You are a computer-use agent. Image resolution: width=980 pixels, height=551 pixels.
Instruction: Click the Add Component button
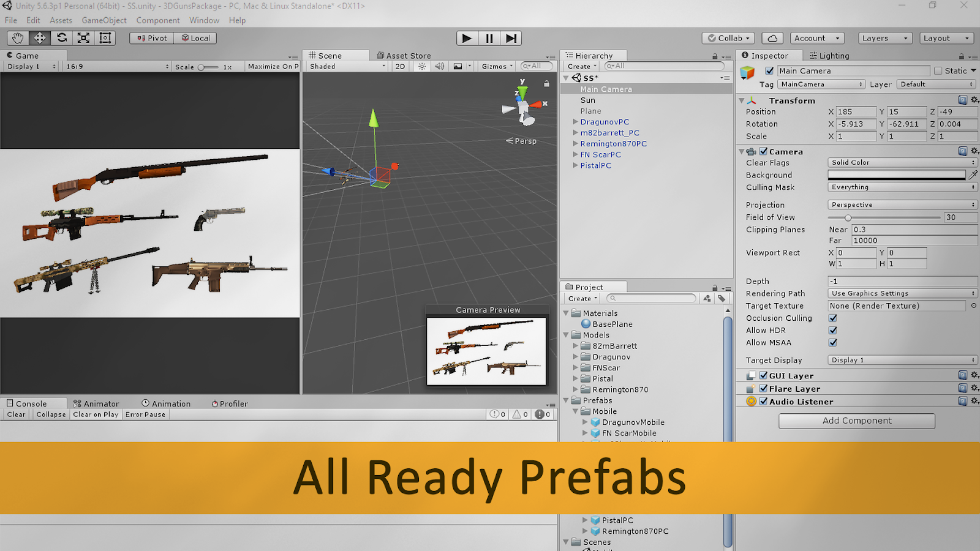click(x=856, y=421)
